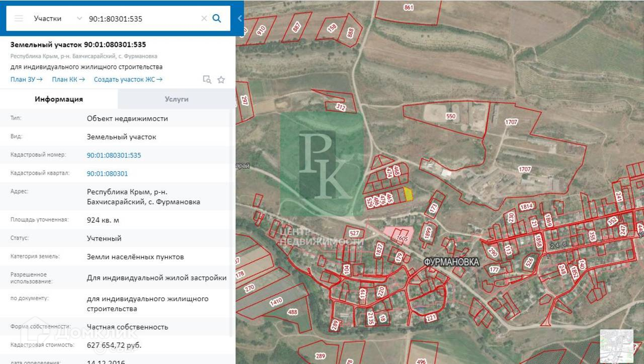Screen dimensions: 644x364
Task: Select the Информация tab
Action: 59,99
